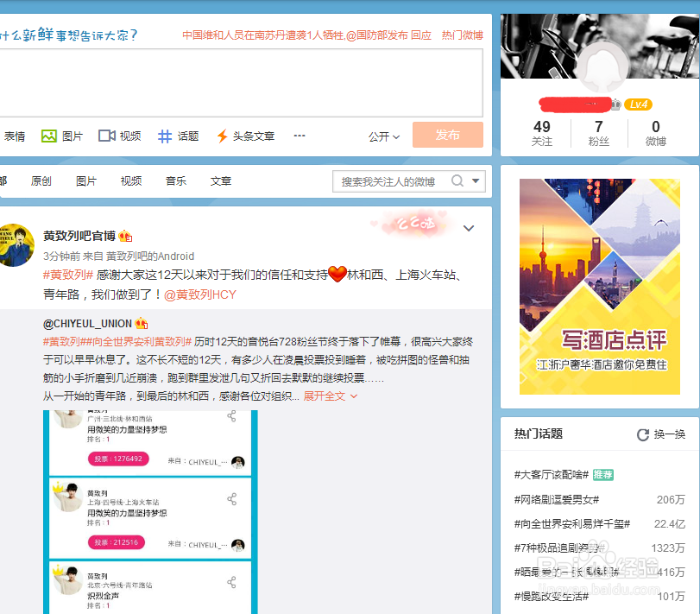Switch to the 音乐 tab
700x614 pixels.
pyautogui.click(x=178, y=180)
